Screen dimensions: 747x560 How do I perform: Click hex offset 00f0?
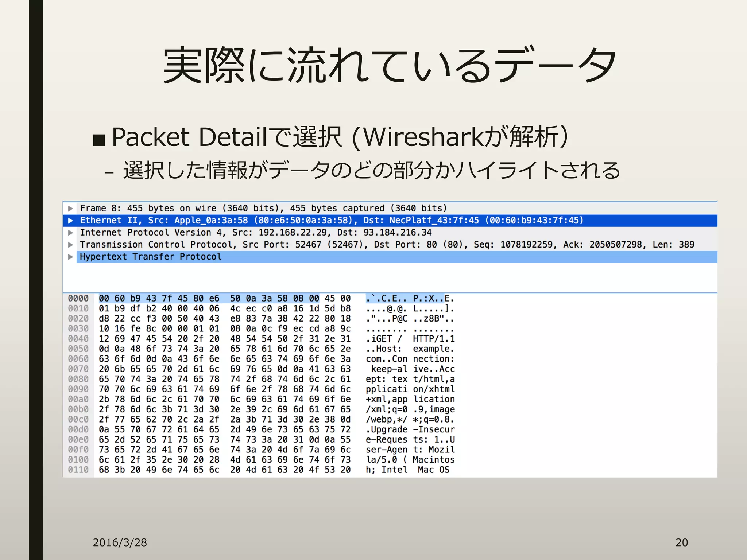tap(78, 450)
